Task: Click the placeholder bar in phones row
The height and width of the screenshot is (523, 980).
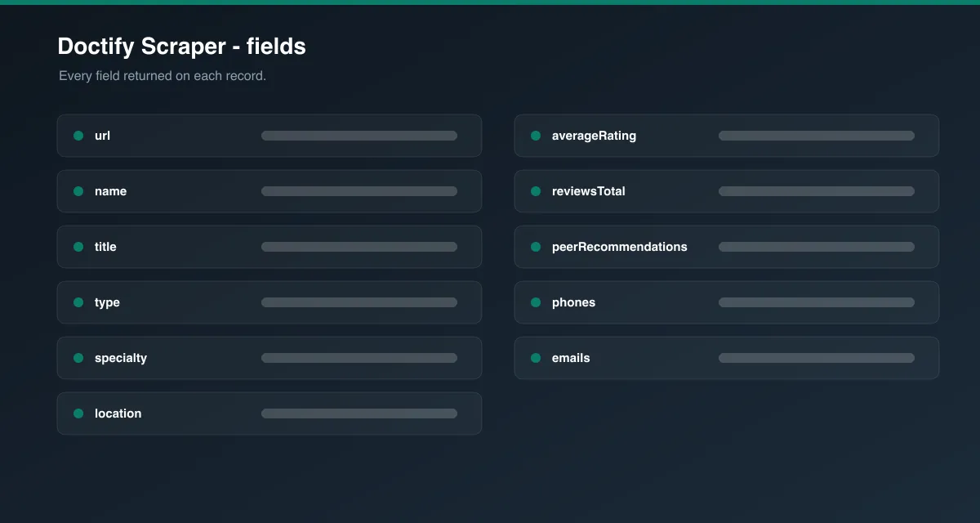Action: (817, 302)
